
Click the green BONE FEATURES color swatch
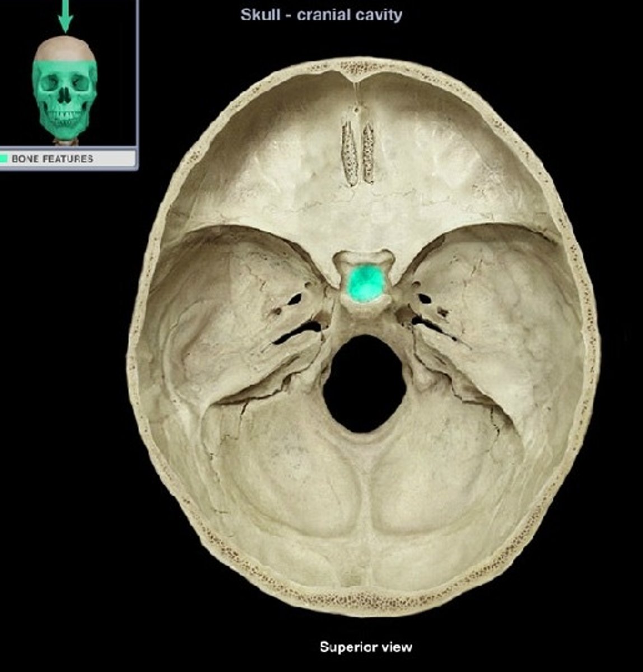pos(4,158)
